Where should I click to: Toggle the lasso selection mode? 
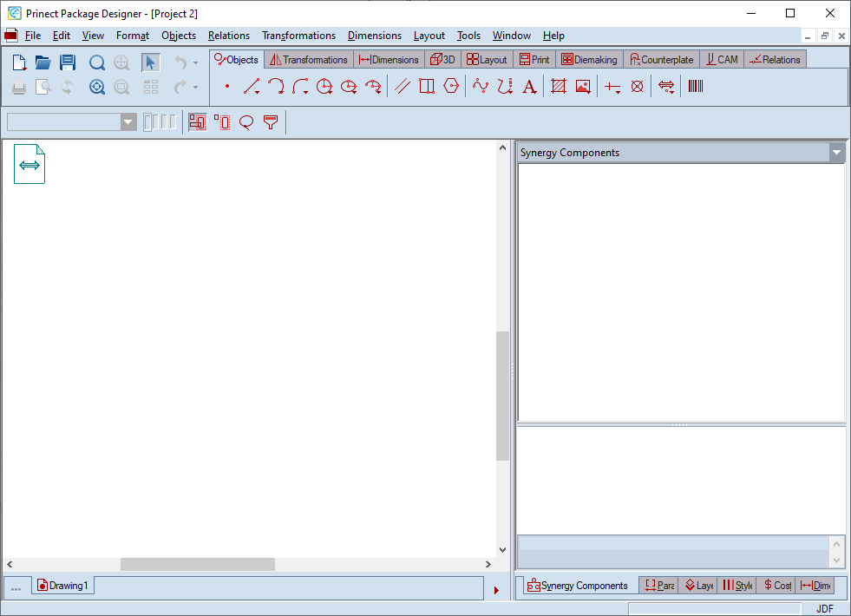(246, 122)
